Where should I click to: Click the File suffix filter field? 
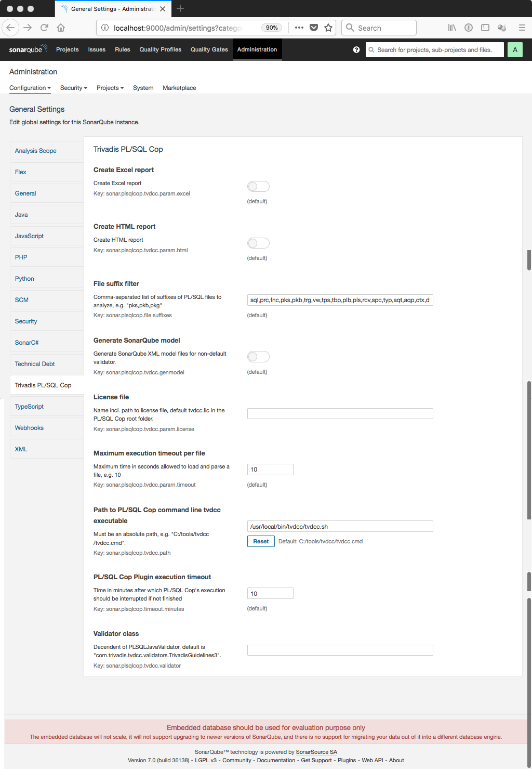[340, 300]
